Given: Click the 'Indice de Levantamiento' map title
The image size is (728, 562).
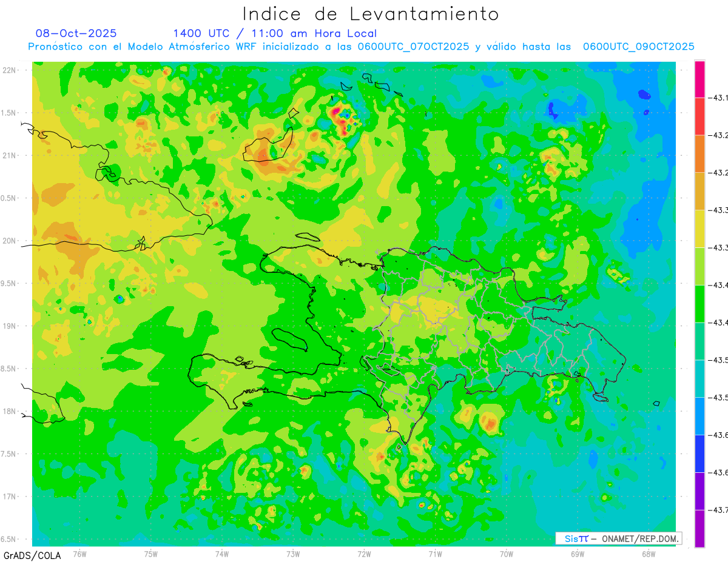Looking at the screenshot, I should pos(370,14).
